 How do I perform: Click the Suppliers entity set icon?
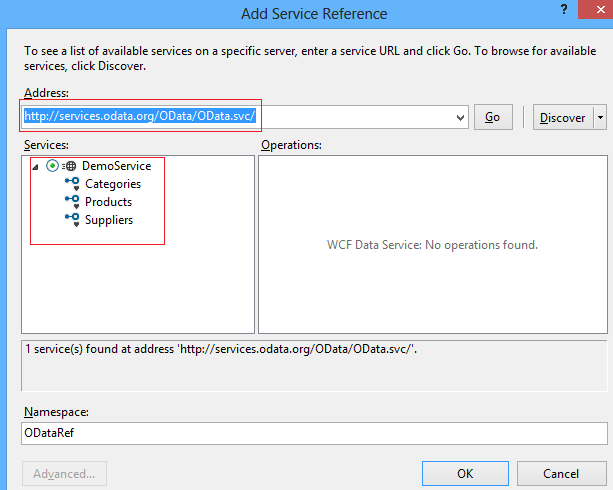coord(72,220)
